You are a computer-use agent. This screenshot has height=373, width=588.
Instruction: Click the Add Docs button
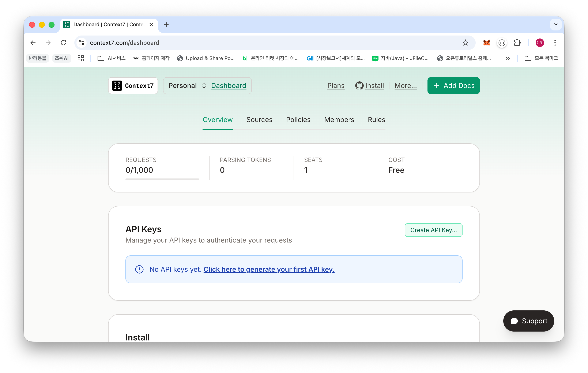453,86
